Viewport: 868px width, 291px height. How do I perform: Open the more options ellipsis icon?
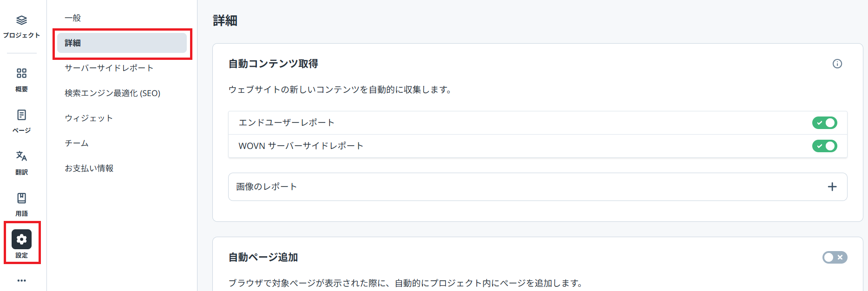coord(21,280)
